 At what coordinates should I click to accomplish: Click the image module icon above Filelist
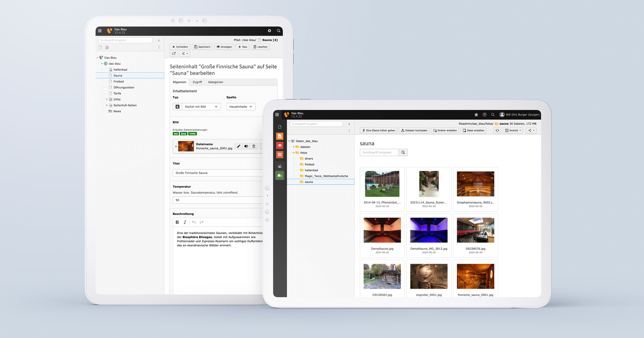pyautogui.click(x=280, y=166)
